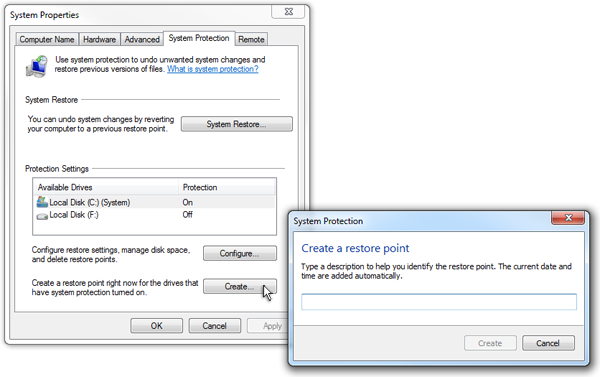Screen dimensions: 600x377
Task: Select the Local Disk (C:) drive icon
Action: click(x=42, y=202)
